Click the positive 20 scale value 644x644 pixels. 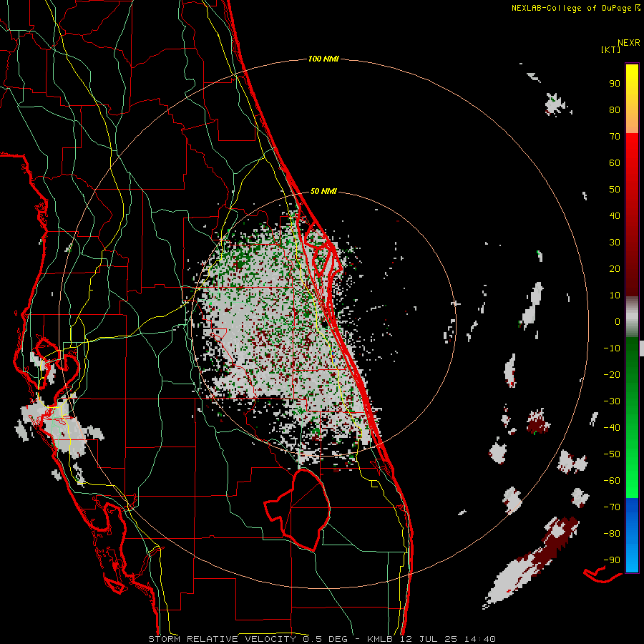click(615, 268)
